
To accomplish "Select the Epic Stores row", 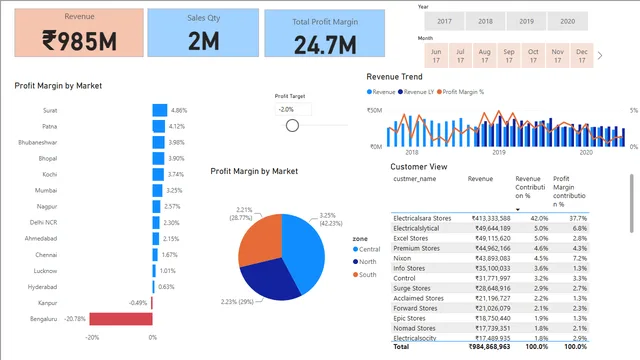I will (490, 318).
